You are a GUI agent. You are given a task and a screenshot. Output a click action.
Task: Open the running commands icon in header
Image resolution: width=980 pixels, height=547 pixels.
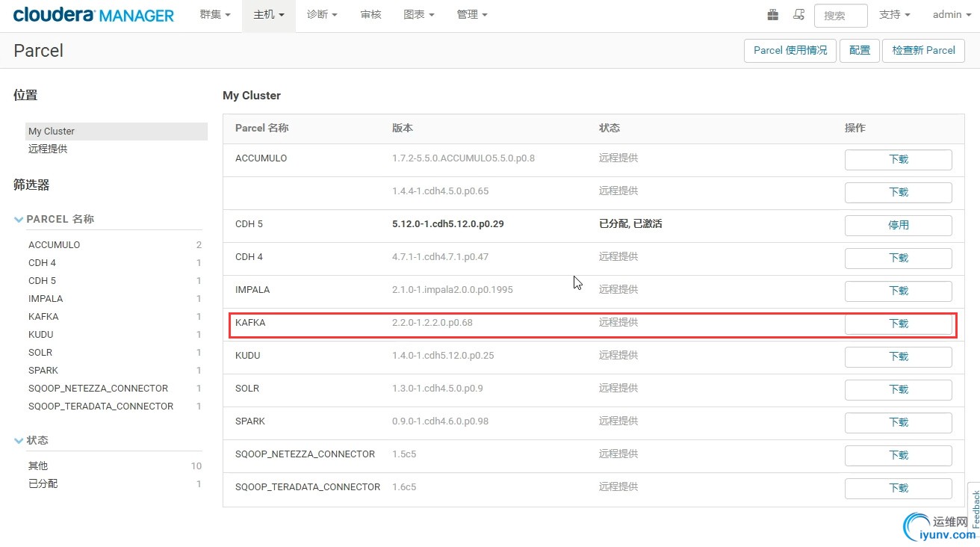[799, 14]
